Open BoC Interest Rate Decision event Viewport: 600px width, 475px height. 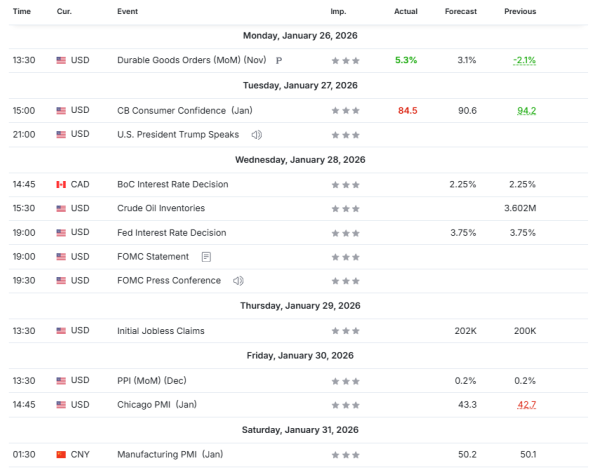tap(172, 184)
